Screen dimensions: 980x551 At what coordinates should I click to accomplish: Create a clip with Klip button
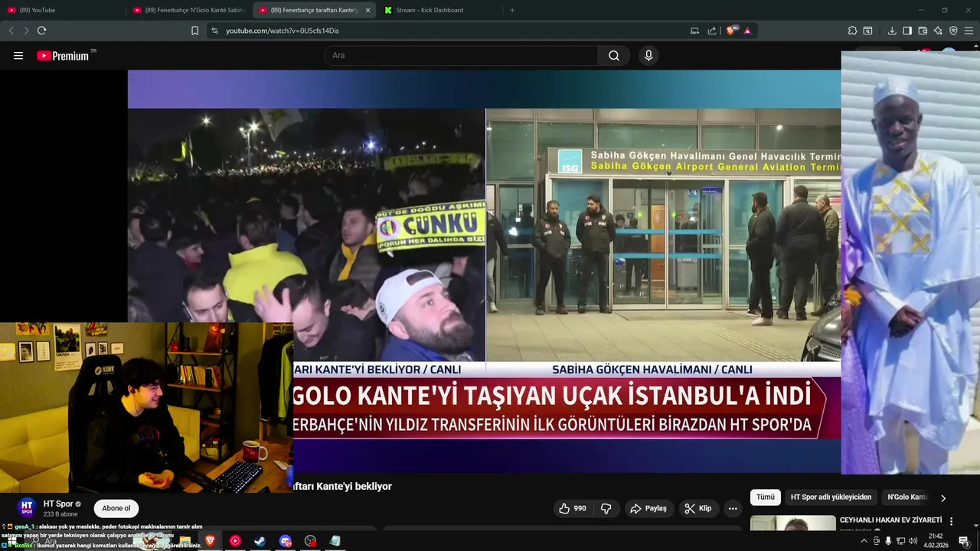[x=698, y=508]
